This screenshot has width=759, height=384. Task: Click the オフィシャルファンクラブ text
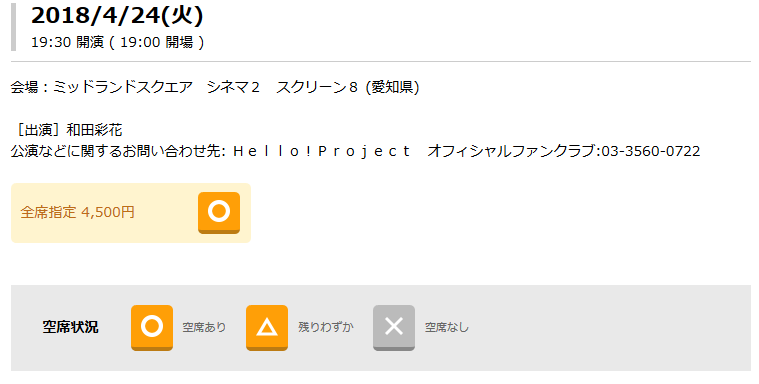click(x=512, y=151)
